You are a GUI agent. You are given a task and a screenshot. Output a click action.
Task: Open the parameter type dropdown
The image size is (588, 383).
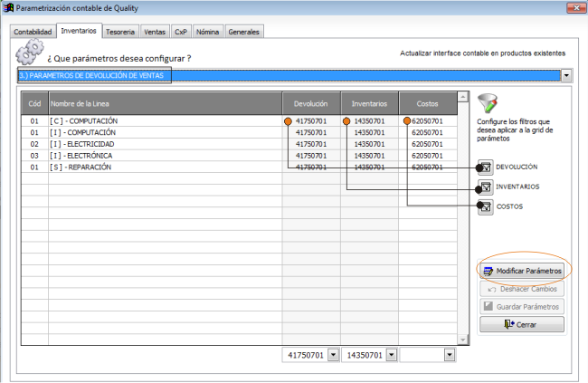click(x=566, y=75)
